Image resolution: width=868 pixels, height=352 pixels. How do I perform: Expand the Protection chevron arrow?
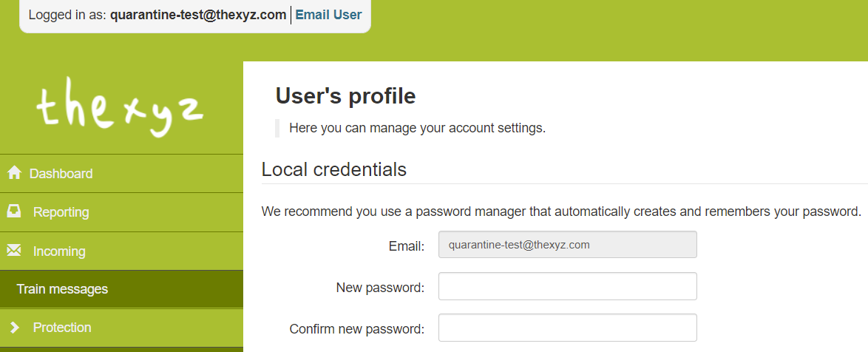tap(15, 327)
